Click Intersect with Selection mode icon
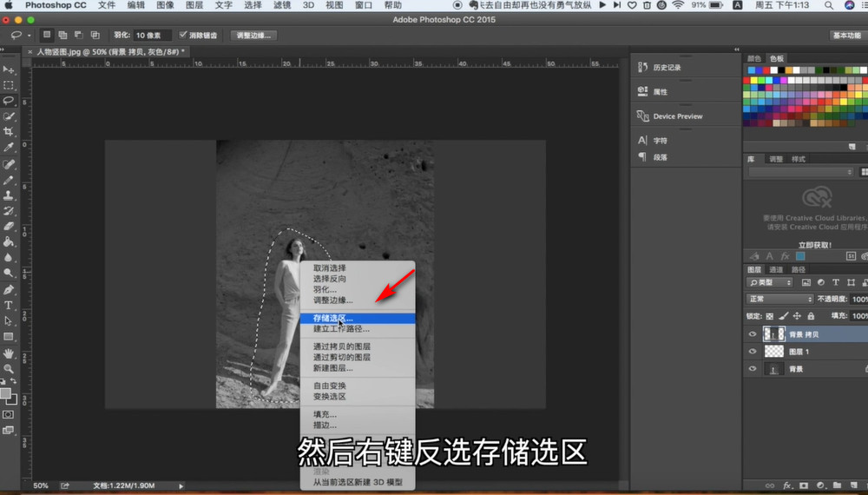 (95, 35)
